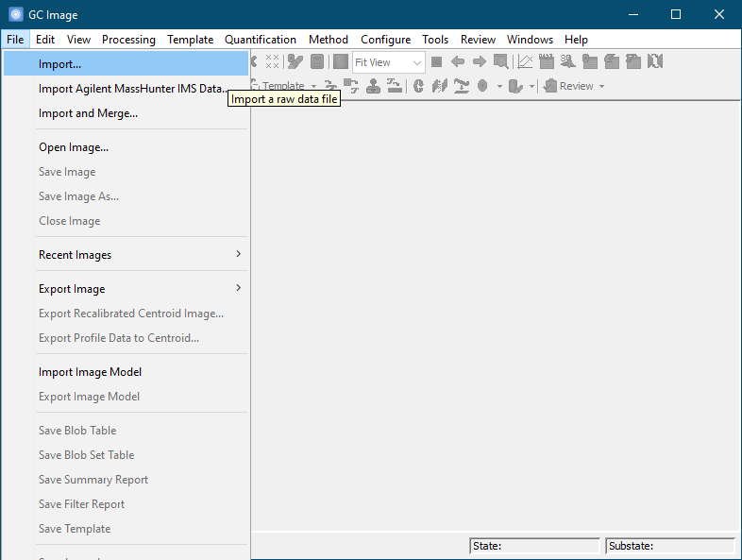Open the dropdown arrow next to Review
Image resolution: width=742 pixels, height=560 pixels.
(x=601, y=86)
